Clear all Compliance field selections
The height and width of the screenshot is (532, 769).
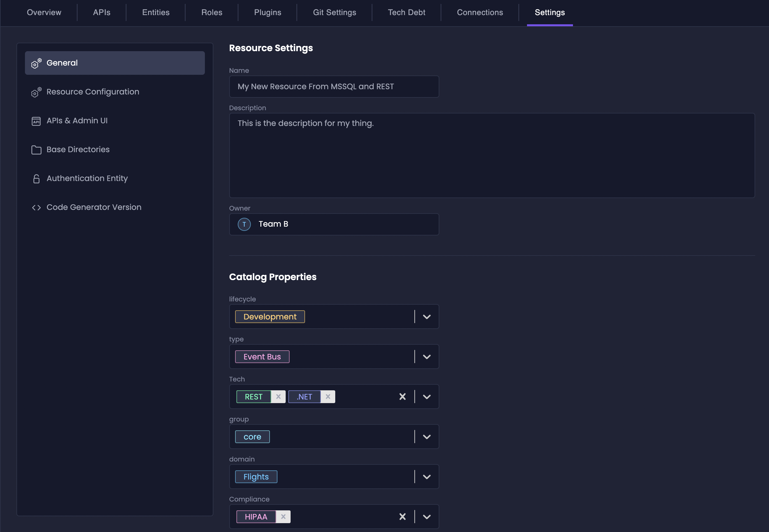(x=402, y=516)
